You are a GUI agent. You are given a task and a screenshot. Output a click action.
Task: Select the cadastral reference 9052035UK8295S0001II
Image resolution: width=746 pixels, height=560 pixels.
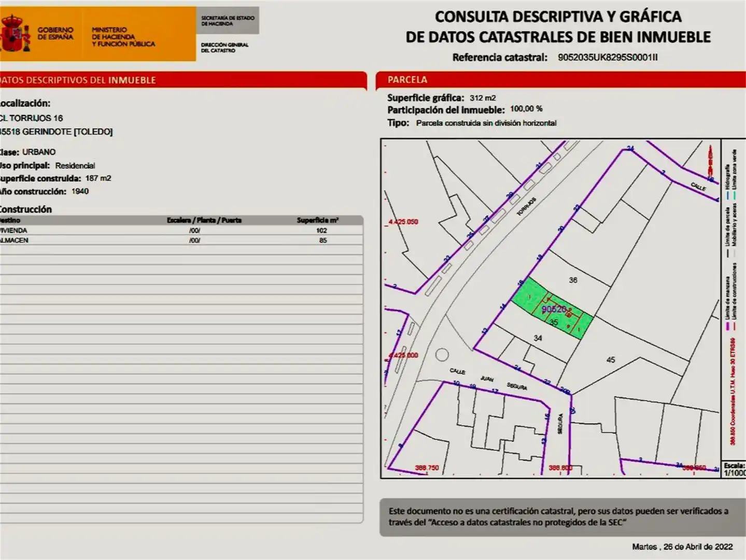coord(608,58)
